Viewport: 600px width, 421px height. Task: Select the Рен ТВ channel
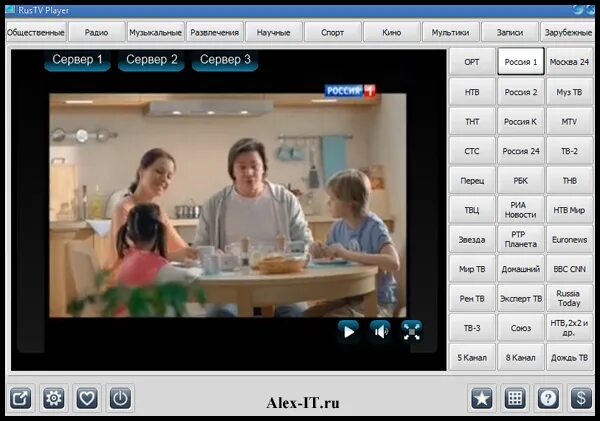[472, 298]
